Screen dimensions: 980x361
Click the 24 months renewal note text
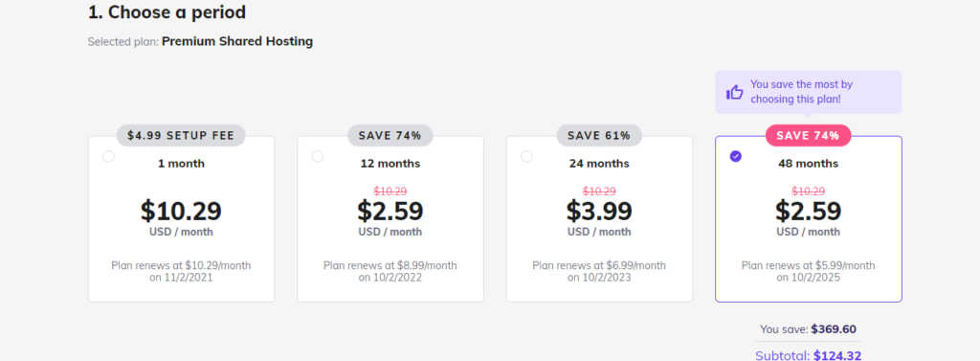[x=599, y=272]
